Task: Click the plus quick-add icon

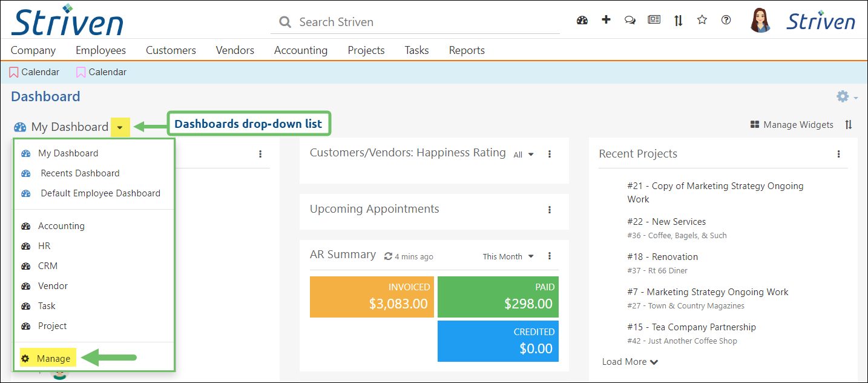Action: [606, 20]
